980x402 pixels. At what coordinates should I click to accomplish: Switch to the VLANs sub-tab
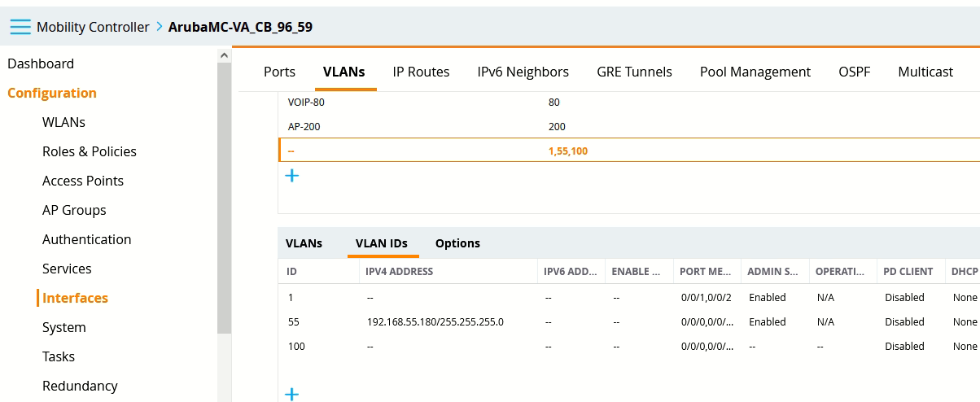[304, 243]
